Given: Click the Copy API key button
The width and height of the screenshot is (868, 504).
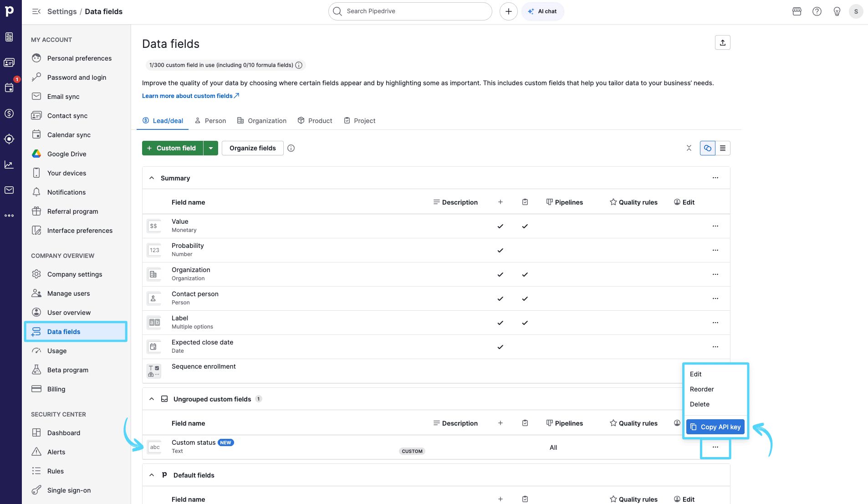Looking at the screenshot, I should pos(715,427).
